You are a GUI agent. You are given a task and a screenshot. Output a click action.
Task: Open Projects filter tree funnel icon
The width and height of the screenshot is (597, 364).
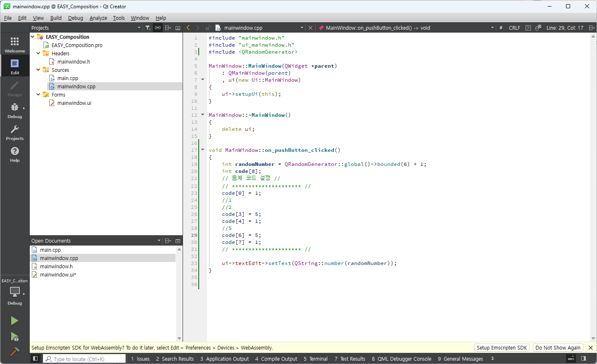(x=148, y=28)
